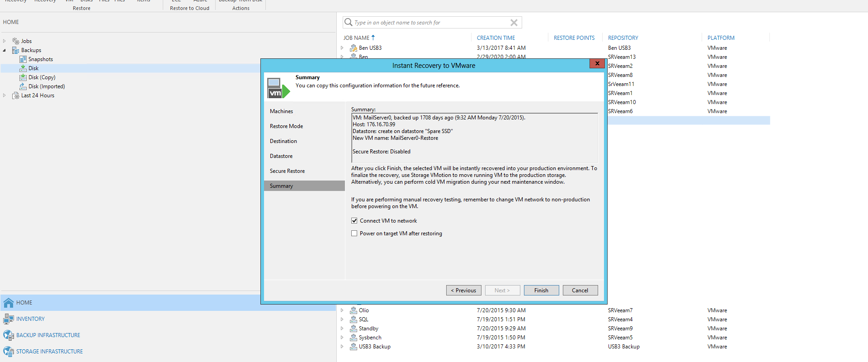Select the Disk (Imported) icon
The width and height of the screenshot is (868, 362).
23,86
